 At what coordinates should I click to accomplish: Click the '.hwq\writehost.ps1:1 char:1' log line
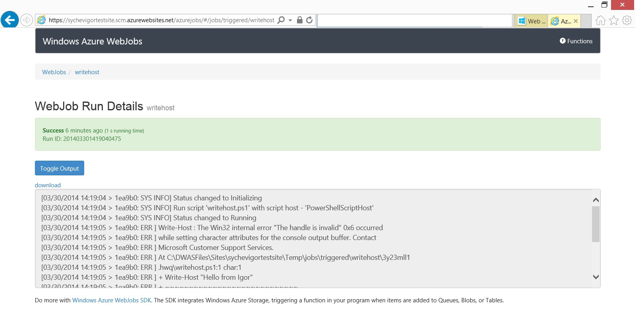(x=141, y=267)
